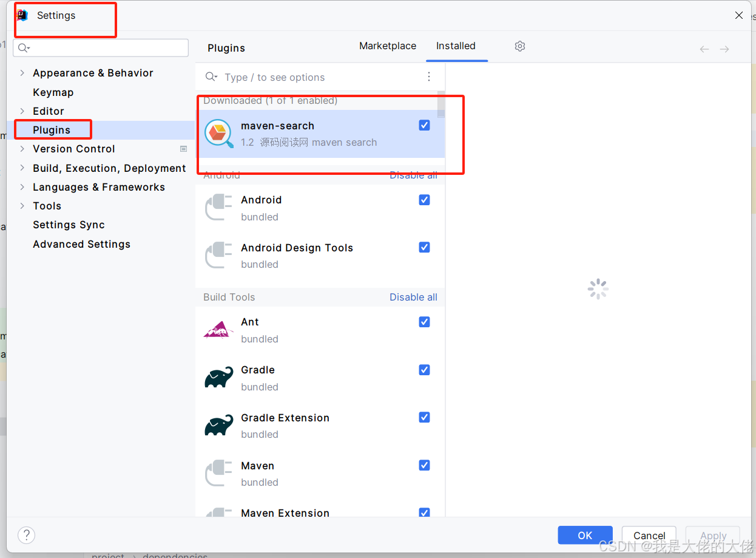Disable the maven-search plugin checkbox
Image resolution: width=756 pixels, height=558 pixels.
pyautogui.click(x=424, y=125)
